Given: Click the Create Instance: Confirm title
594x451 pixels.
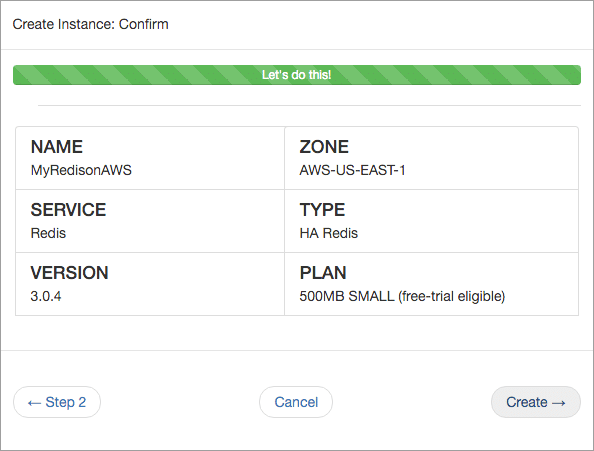Looking at the screenshot, I should click(91, 24).
